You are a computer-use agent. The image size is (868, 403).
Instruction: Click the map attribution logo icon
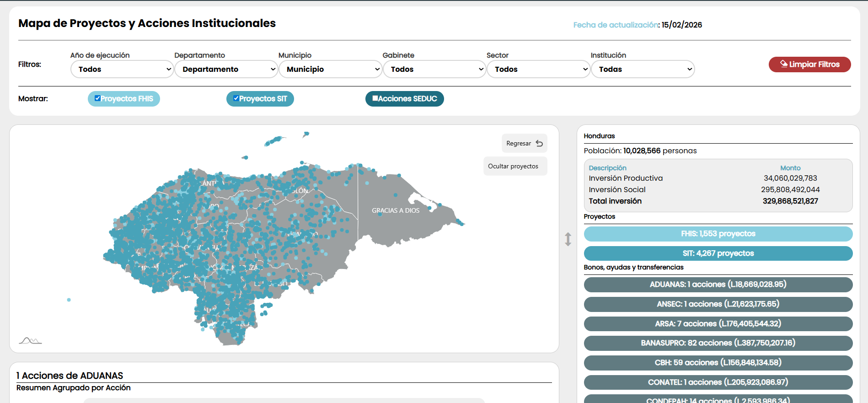(30, 340)
